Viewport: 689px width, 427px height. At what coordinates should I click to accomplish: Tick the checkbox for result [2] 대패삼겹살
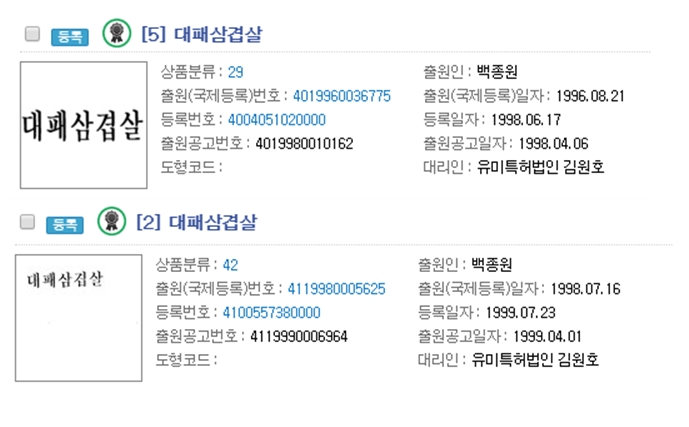[27, 222]
